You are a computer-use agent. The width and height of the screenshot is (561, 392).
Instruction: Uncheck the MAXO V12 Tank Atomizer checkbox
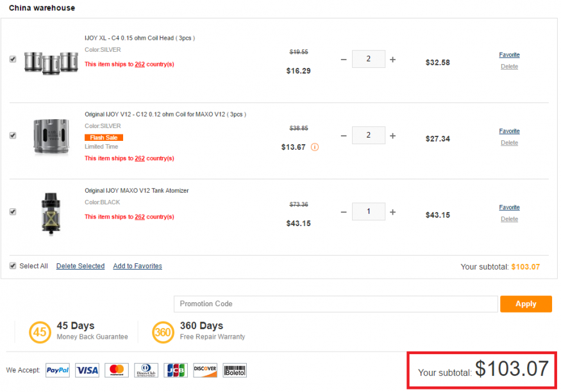point(13,211)
